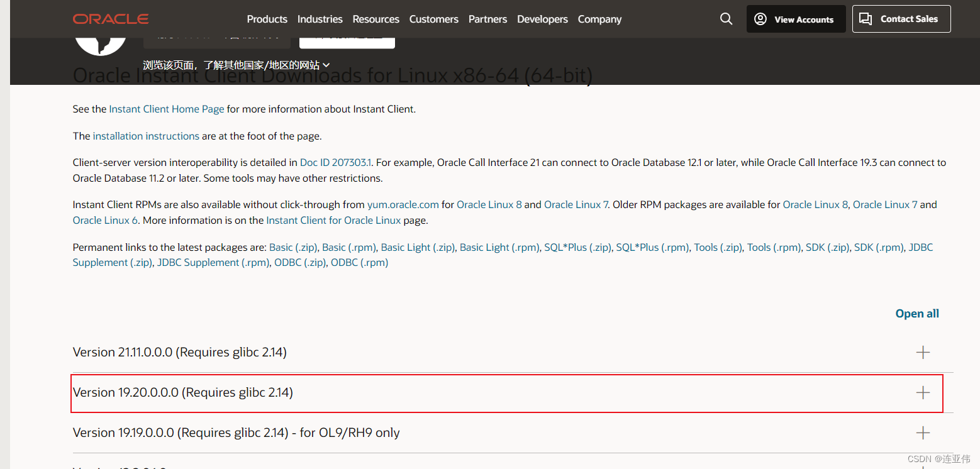Visit the yum.oracle.com link
This screenshot has height=469, width=980.
[403, 204]
